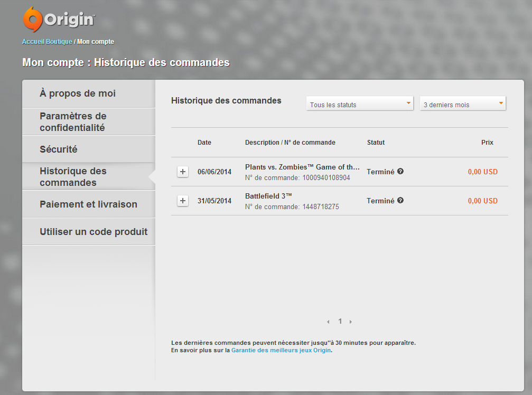
Task: Open help icon beside Plants vs. Zombies status
Action: click(x=400, y=172)
